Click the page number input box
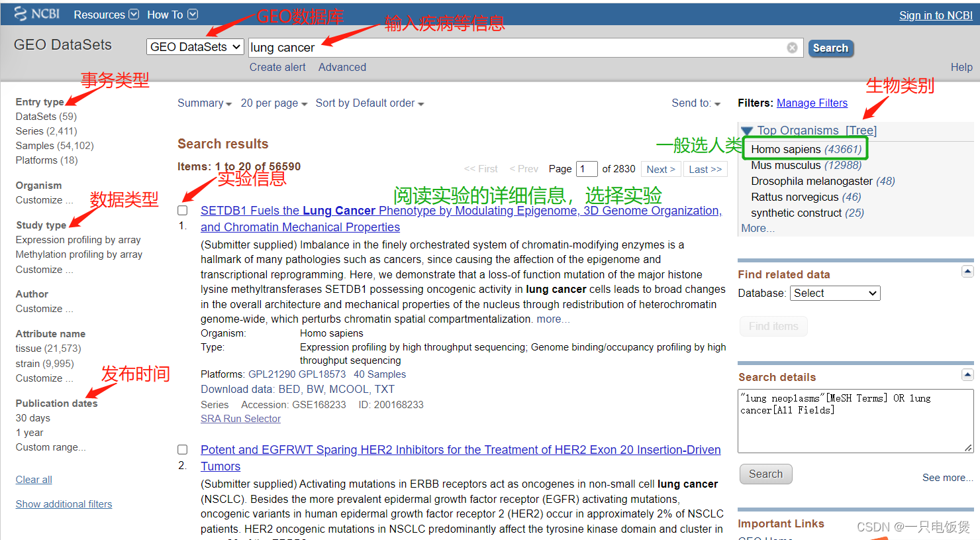 587,169
